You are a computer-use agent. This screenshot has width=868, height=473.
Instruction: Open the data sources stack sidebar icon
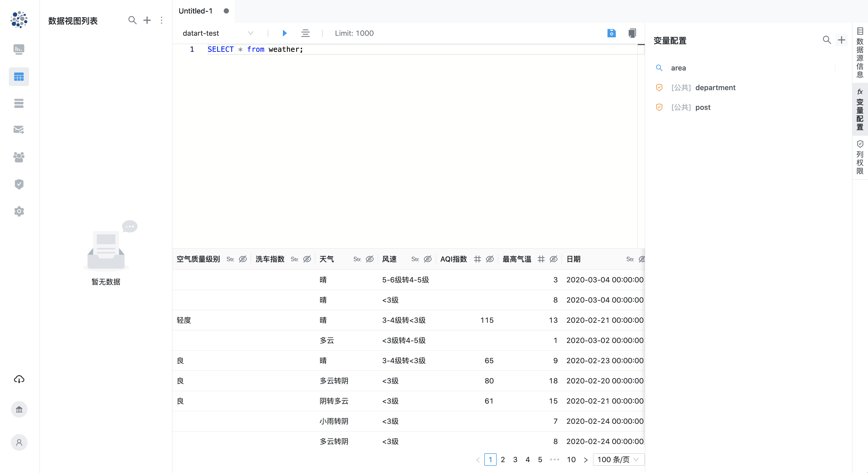[19, 103]
